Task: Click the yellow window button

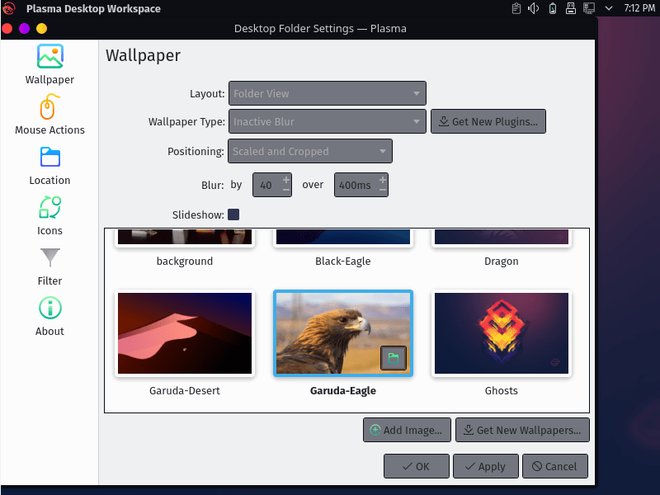Action: [41, 28]
